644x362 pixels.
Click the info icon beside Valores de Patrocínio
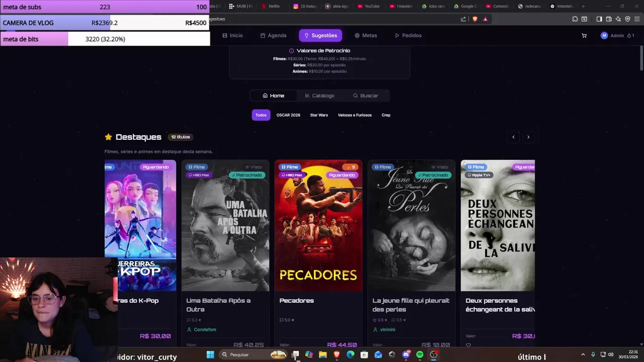291,51
